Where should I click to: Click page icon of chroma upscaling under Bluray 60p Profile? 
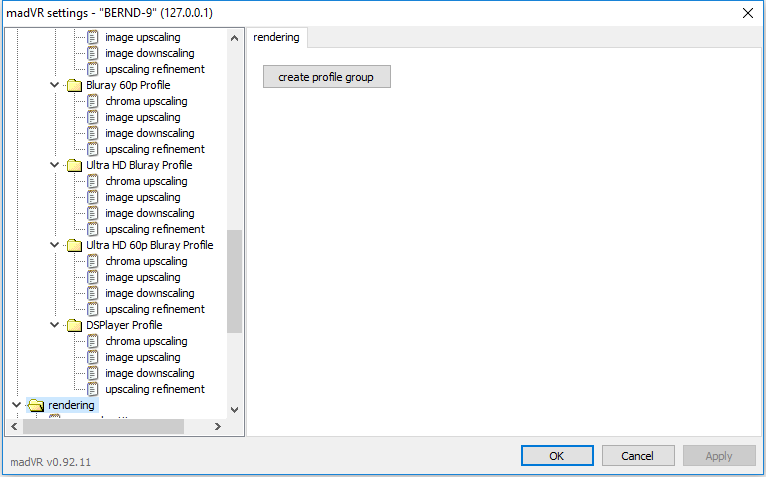[92, 101]
